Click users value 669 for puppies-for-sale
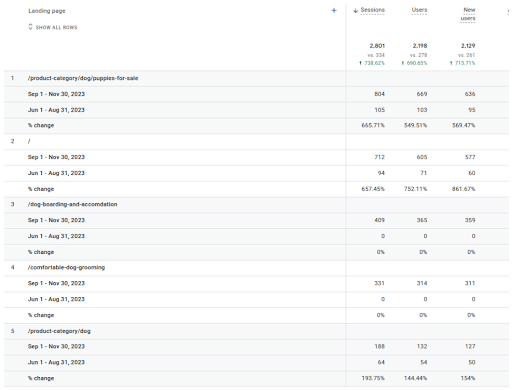Screen dimensions: 512x390 pos(422,94)
